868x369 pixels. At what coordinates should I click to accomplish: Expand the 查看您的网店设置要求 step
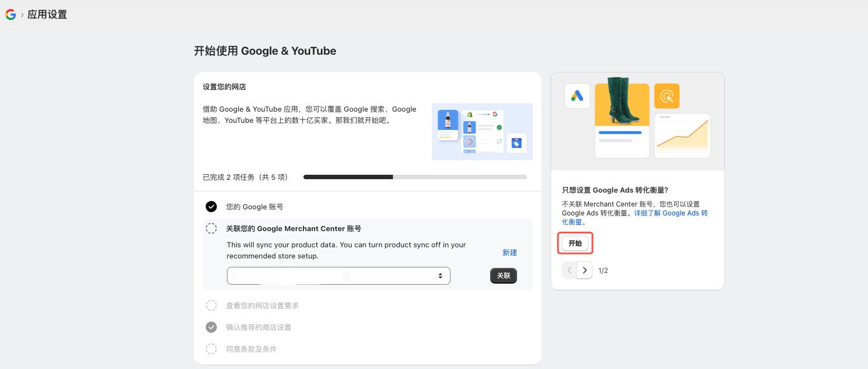coord(263,305)
